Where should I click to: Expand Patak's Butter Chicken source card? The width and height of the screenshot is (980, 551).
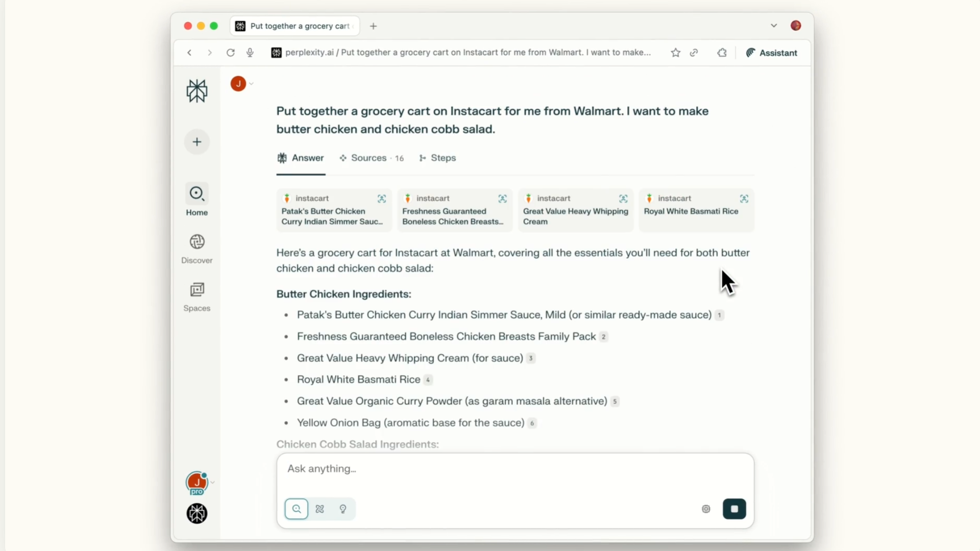(382, 198)
